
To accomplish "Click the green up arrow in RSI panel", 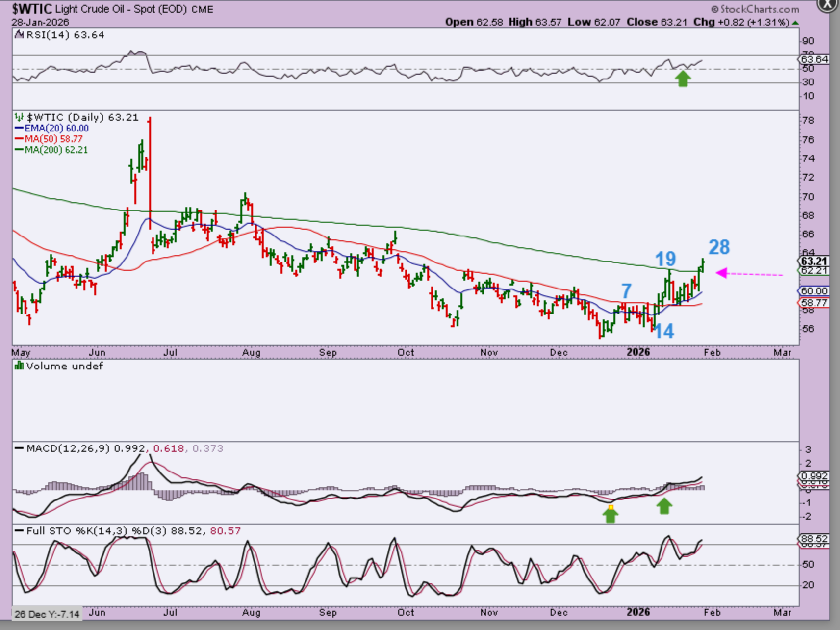I will click(x=683, y=79).
